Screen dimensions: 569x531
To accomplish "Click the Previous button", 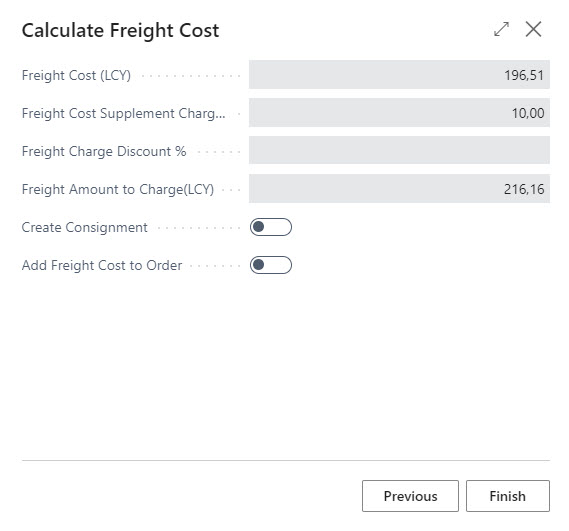I will coord(410,496).
